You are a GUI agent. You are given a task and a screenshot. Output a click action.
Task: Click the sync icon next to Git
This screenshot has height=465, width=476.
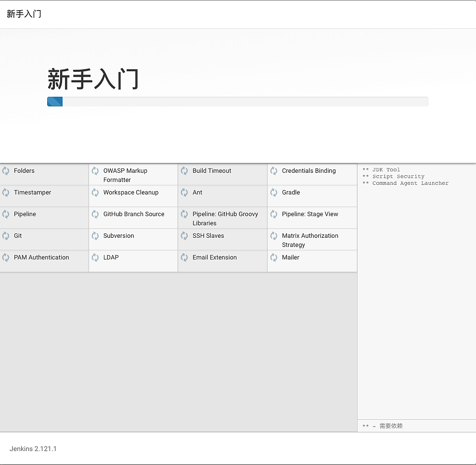[6, 236]
